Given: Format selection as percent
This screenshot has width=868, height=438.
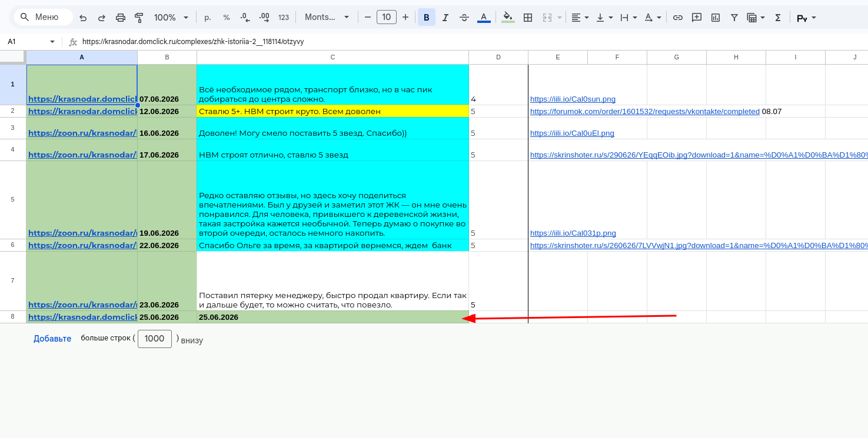Looking at the screenshot, I should [227, 18].
